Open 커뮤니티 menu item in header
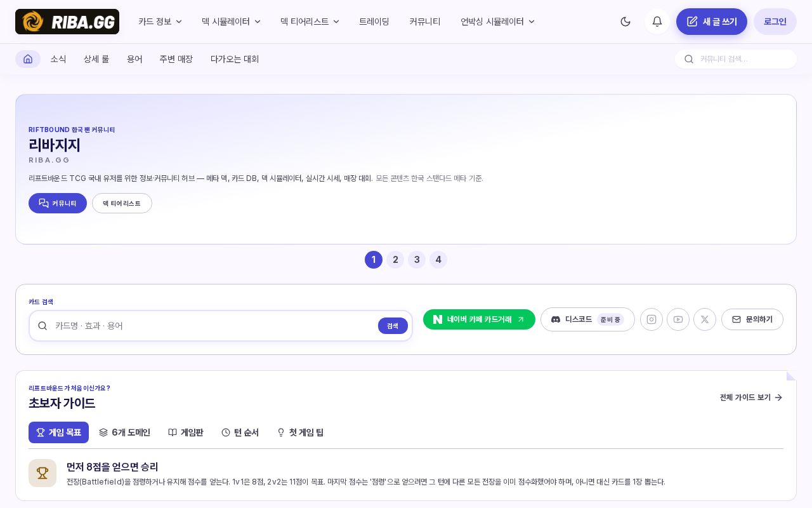Viewport: 812px width, 508px height. coord(425,22)
